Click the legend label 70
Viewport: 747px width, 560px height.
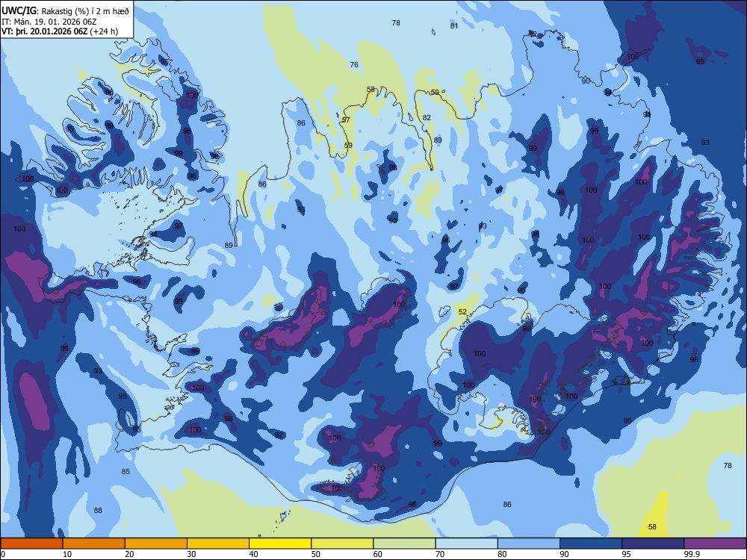pos(440,554)
